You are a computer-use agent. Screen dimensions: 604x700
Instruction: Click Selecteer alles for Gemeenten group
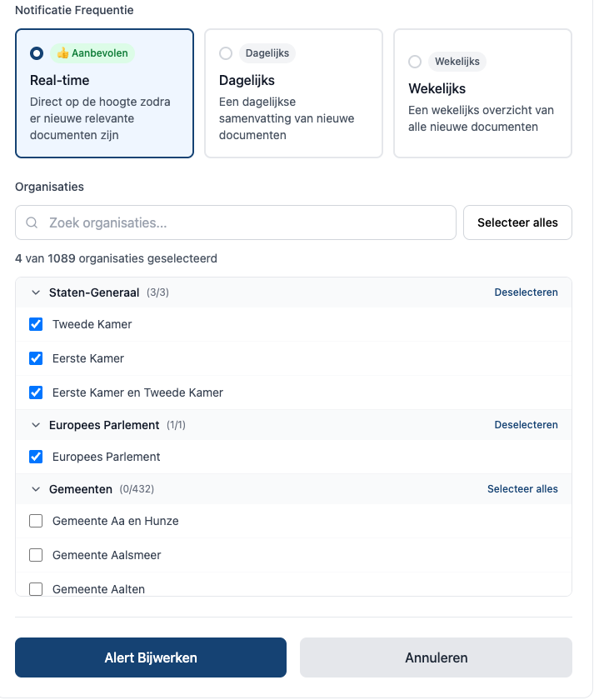pyautogui.click(x=522, y=489)
